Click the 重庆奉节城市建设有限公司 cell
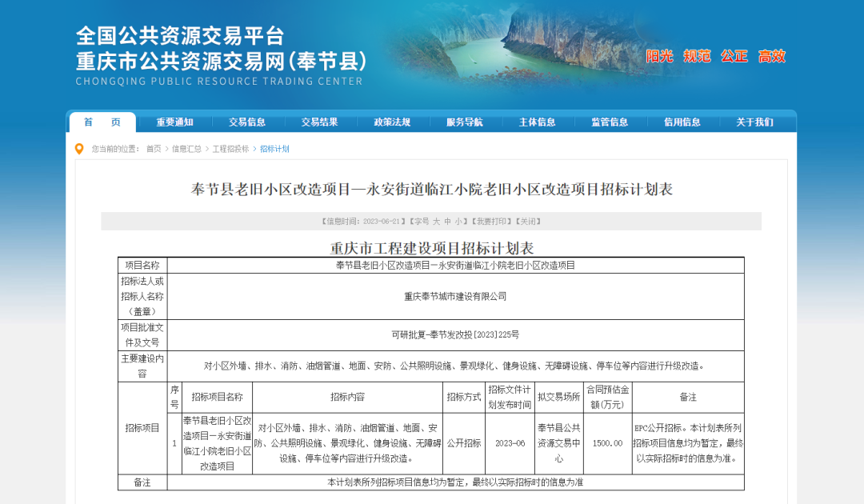Viewport: 864px width, 504px height. pyautogui.click(x=455, y=296)
